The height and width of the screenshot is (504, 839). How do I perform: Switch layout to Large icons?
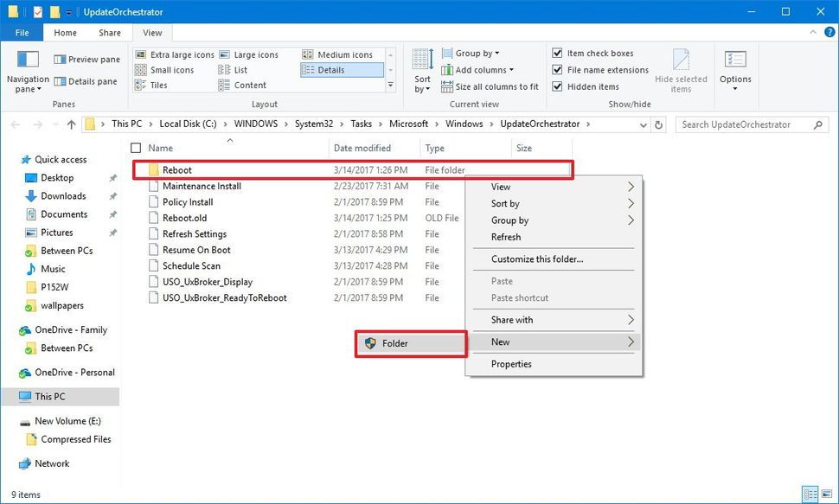coord(256,54)
